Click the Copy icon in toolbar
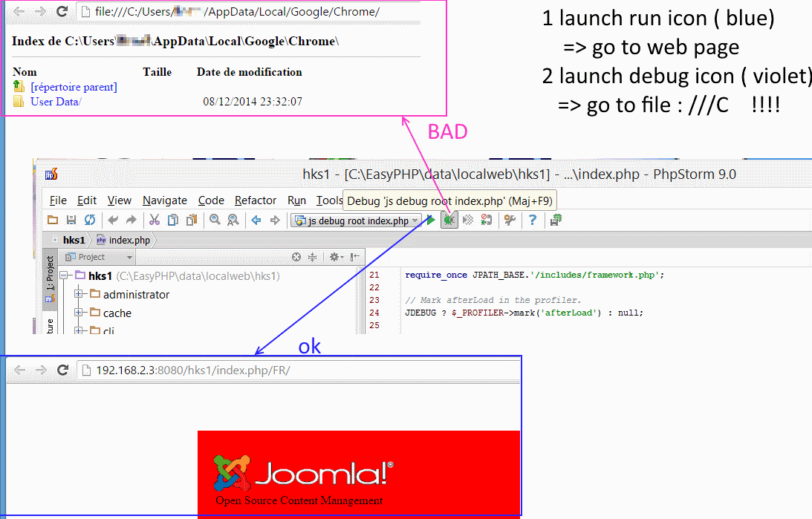This screenshot has height=519, width=812. tap(173, 221)
